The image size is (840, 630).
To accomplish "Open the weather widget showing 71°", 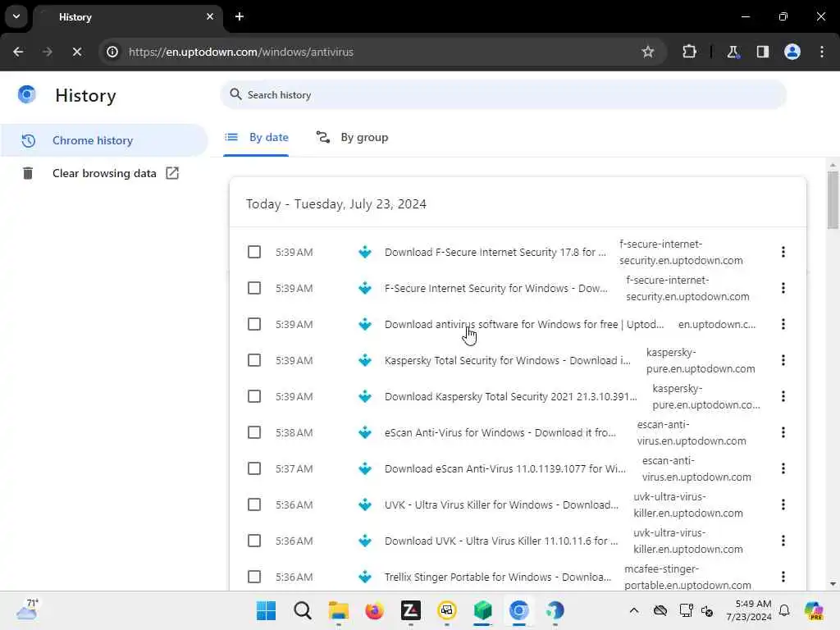I will click(x=27, y=609).
